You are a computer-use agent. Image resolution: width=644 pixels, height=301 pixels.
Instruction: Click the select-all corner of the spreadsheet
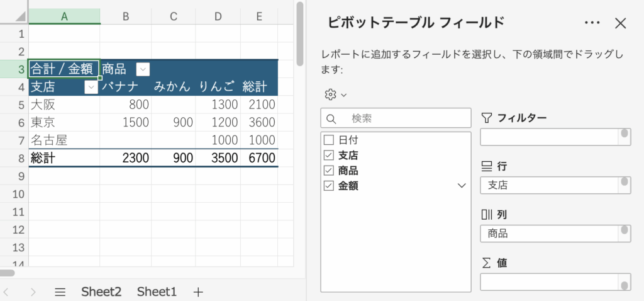tap(14, 16)
